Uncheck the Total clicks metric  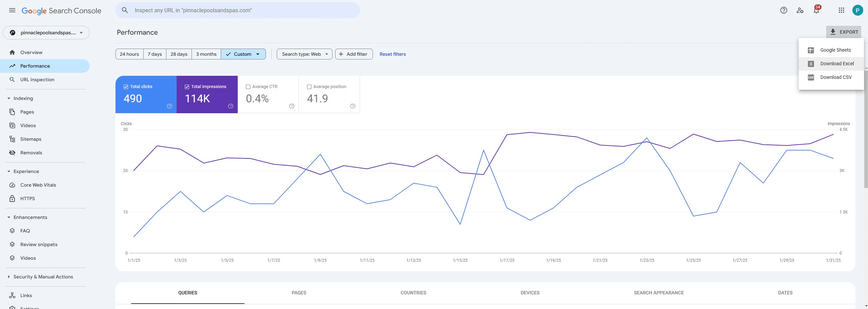(126, 87)
